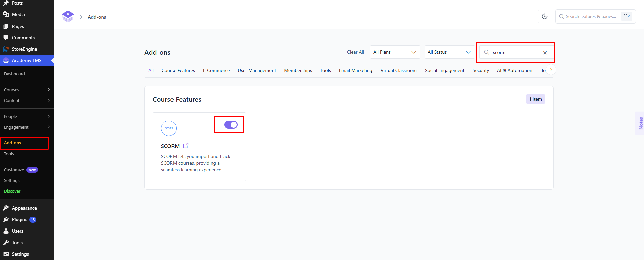
Task: Click the Appearance paintbrush icon
Action: point(6,208)
